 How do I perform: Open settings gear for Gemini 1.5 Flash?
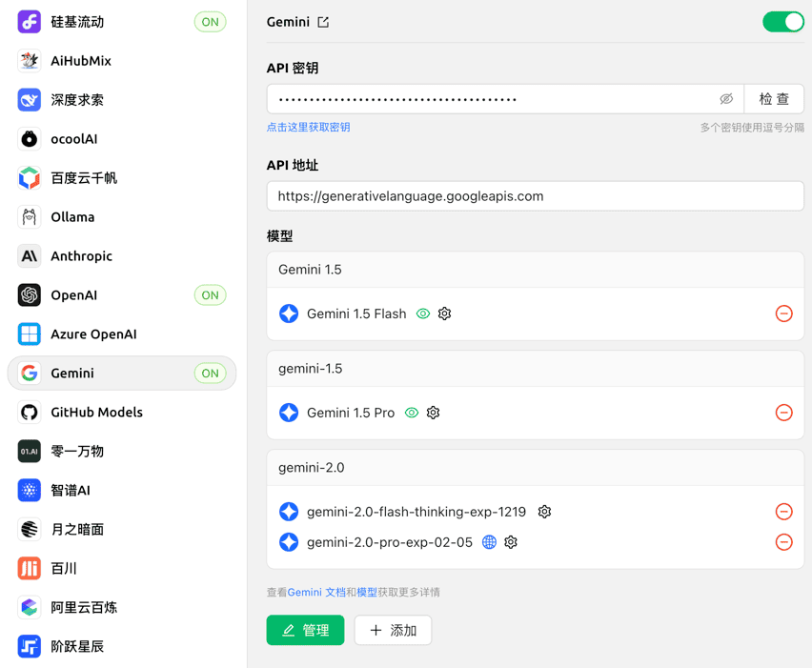(444, 314)
